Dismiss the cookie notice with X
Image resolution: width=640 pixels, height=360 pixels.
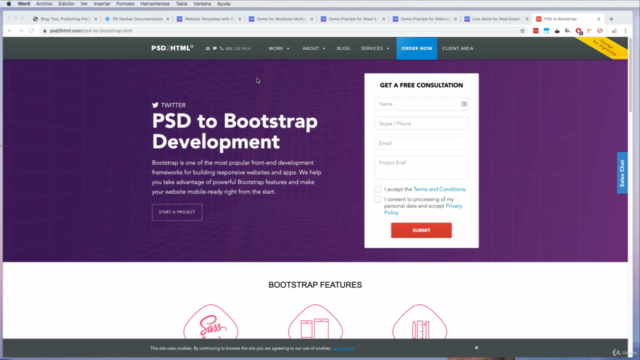point(476,348)
